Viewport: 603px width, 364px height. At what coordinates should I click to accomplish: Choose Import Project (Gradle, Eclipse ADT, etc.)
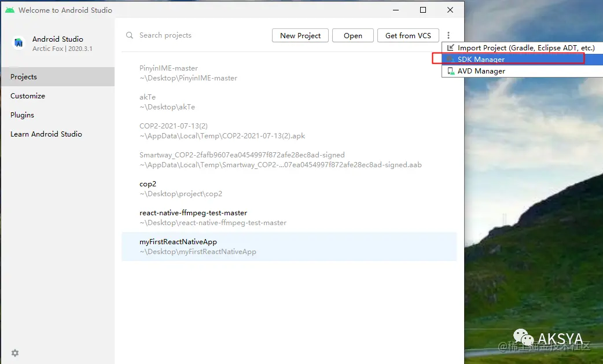tap(522, 47)
